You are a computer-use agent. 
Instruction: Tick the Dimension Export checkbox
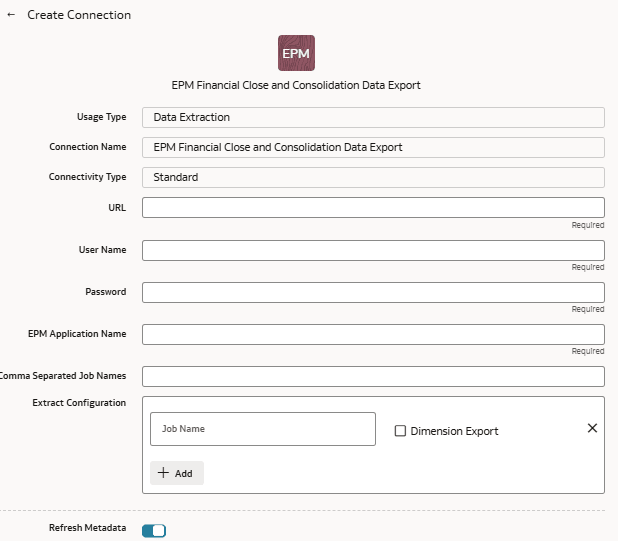point(400,431)
